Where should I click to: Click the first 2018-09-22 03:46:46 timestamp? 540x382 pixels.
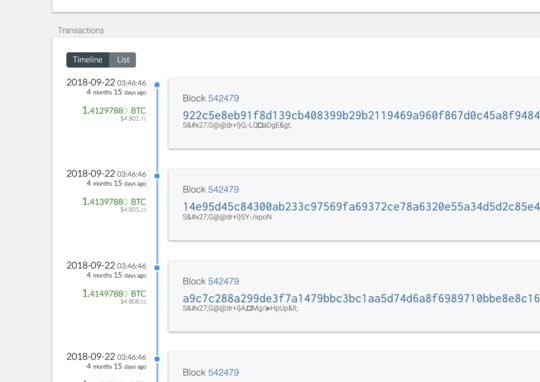[x=106, y=83]
